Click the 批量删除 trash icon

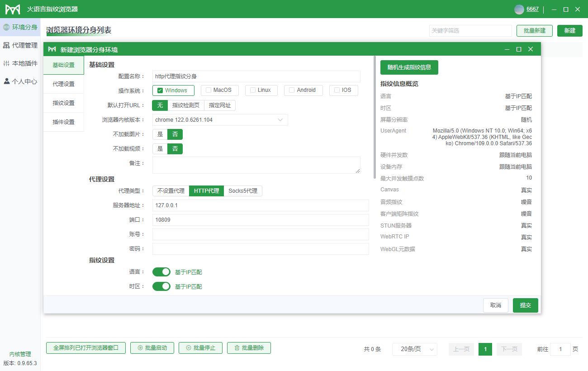click(236, 348)
